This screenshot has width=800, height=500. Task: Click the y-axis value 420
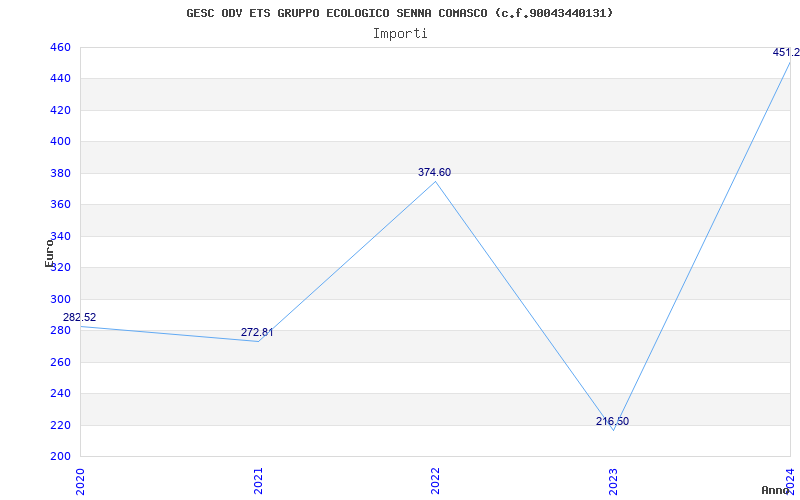60,110
